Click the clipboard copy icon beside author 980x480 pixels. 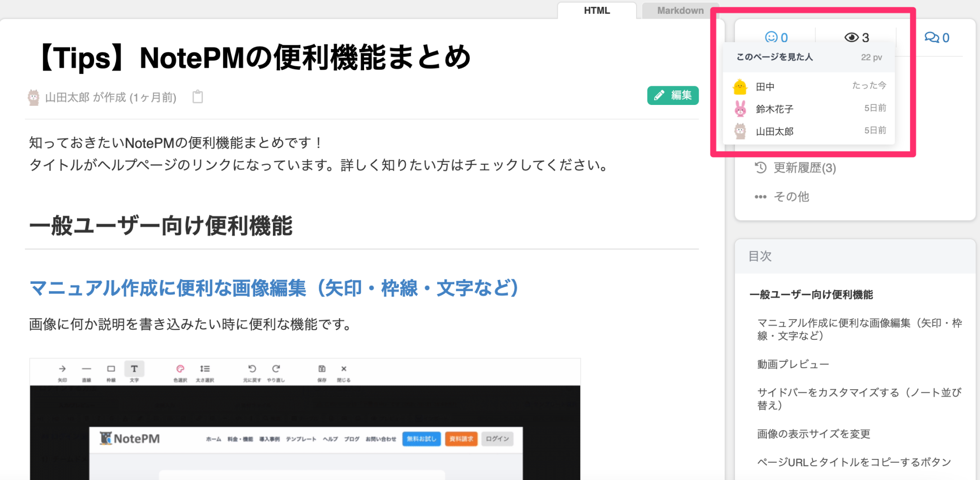[x=197, y=97]
